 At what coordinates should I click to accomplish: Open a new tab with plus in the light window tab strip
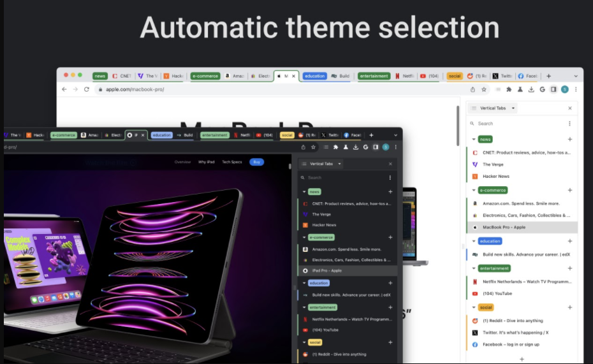tap(548, 76)
